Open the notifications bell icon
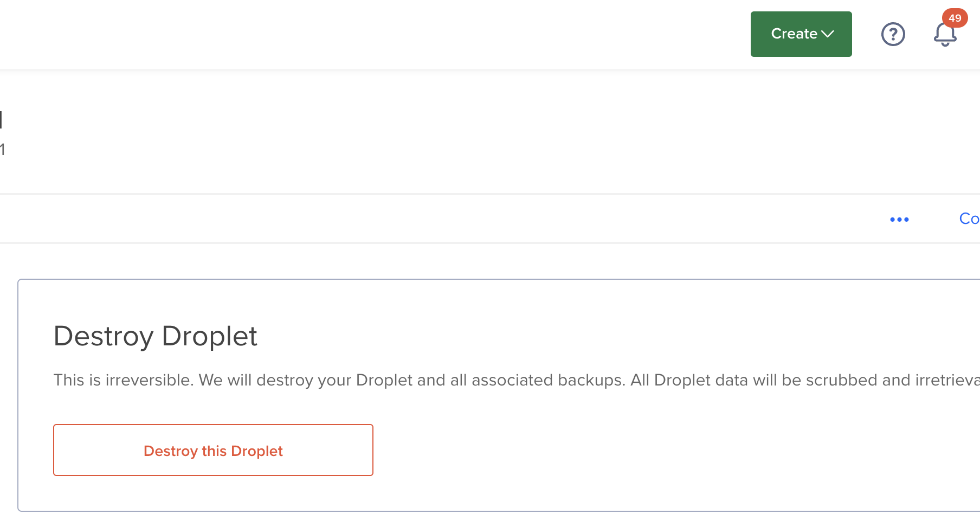 (945, 35)
